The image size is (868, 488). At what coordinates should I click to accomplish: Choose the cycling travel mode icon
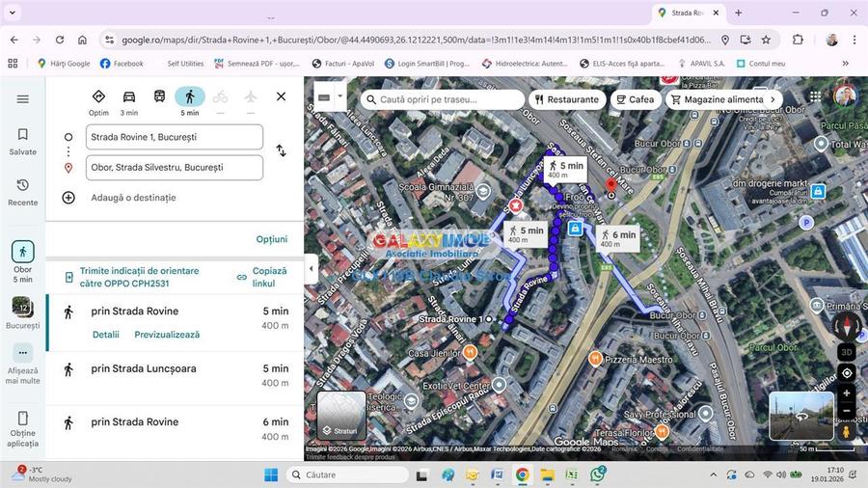pyautogui.click(x=220, y=96)
